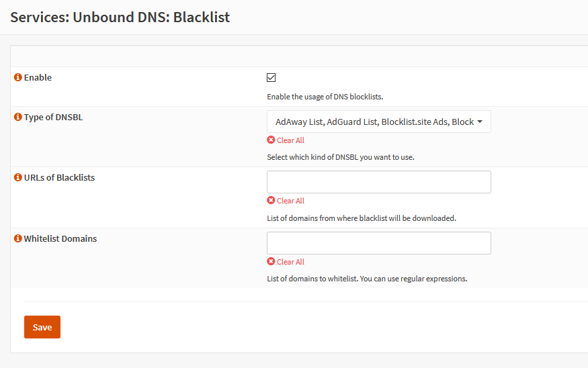Uncheck the Enable DNS blocklists checkbox
Image resolution: width=588 pixels, height=368 pixels.
coord(271,78)
